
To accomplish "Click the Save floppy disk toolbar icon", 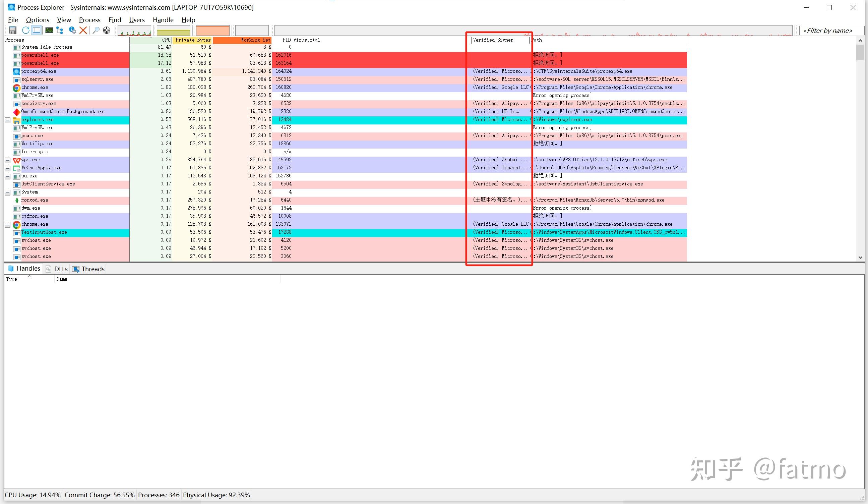I will (x=13, y=30).
